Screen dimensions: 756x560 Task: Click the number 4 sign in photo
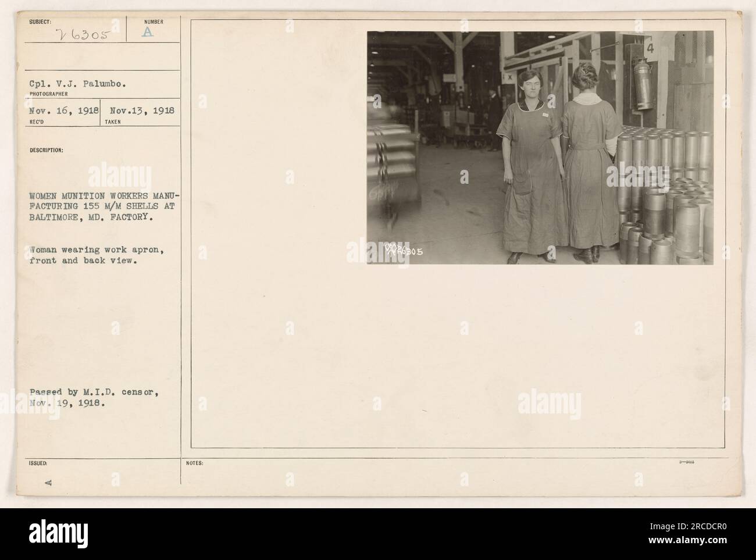tap(650, 50)
